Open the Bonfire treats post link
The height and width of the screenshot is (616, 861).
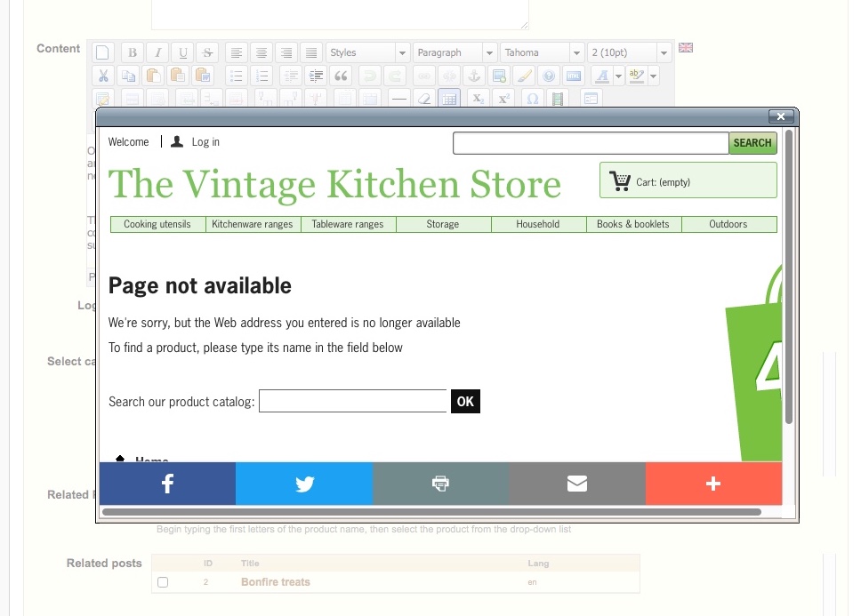click(275, 582)
